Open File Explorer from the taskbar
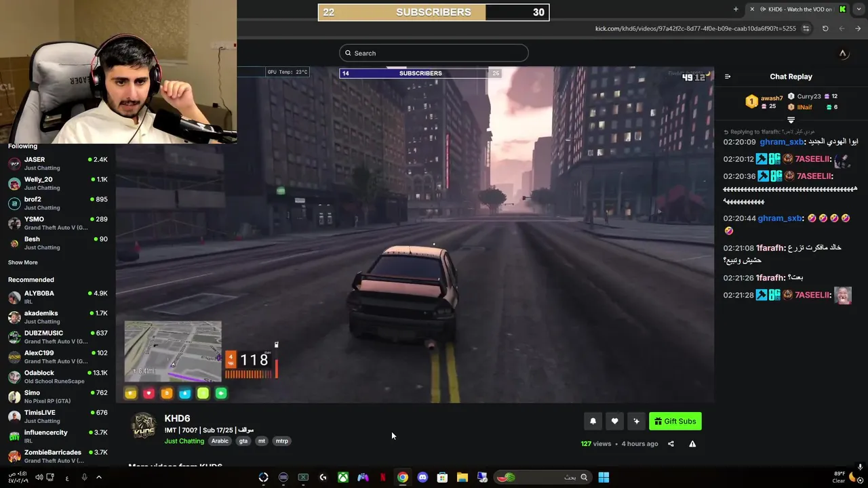Viewport: 868px width, 488px height. click(x=462, y=477)
